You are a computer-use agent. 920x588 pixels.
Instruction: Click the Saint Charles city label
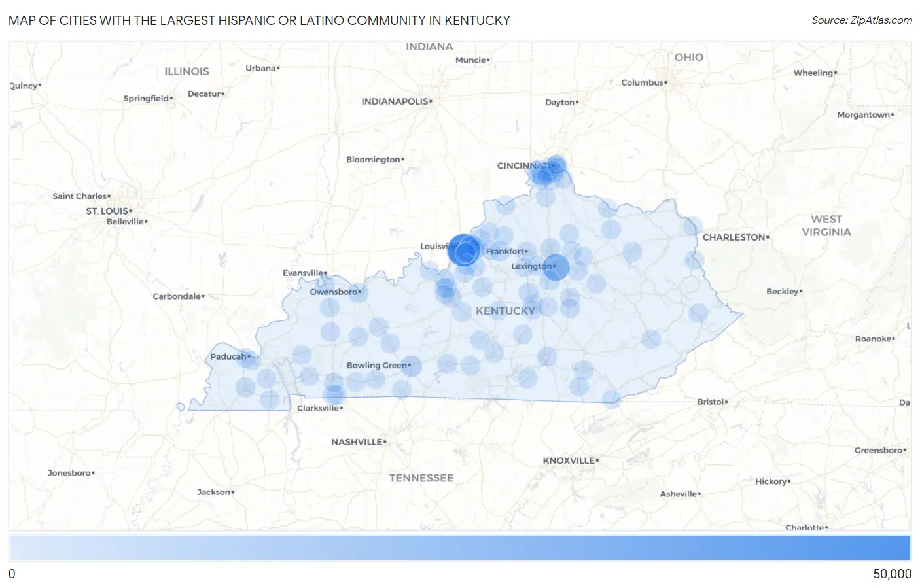pyautogui.click(x=80, y=196)
